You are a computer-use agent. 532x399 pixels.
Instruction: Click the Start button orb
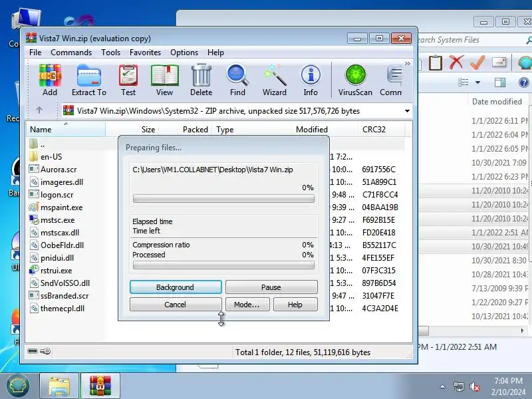click(x=18, y=386)
